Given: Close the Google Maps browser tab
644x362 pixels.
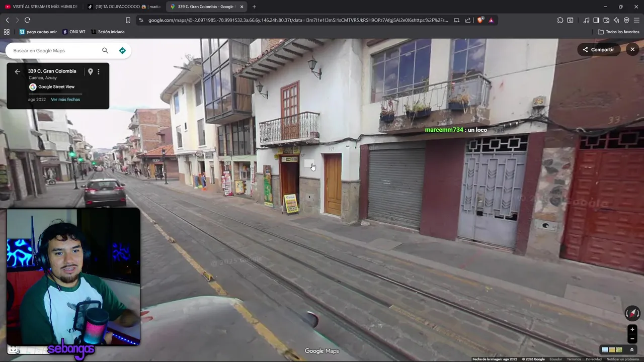Looking at the screenshot, I should (242, 7).
